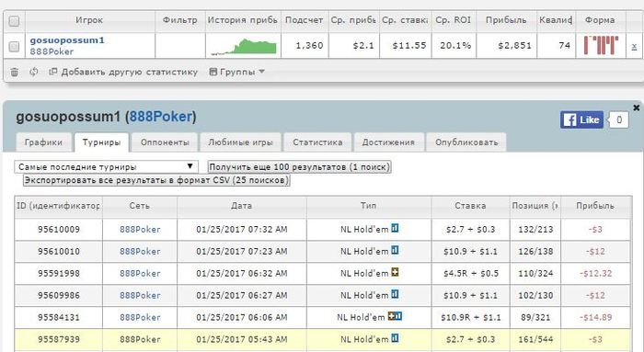Click the green profit history chart
This screenshot has height=352, width=644.
tap(243, 46)
